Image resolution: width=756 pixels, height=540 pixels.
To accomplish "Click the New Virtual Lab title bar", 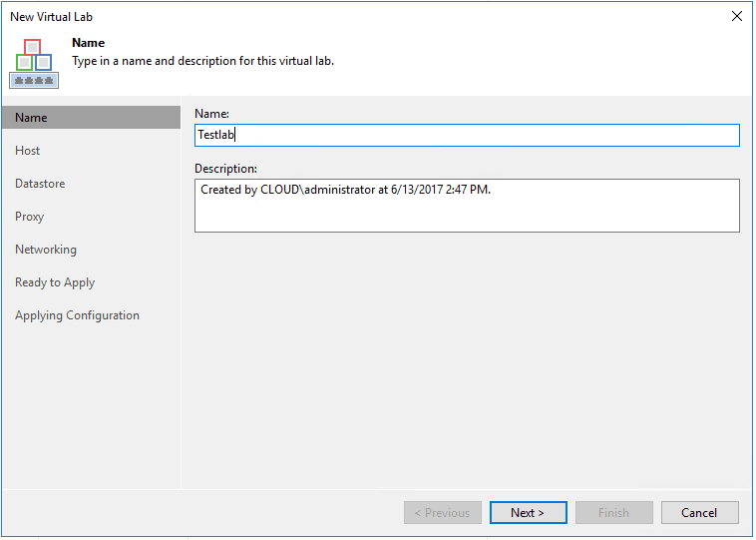I will (299, 16).
